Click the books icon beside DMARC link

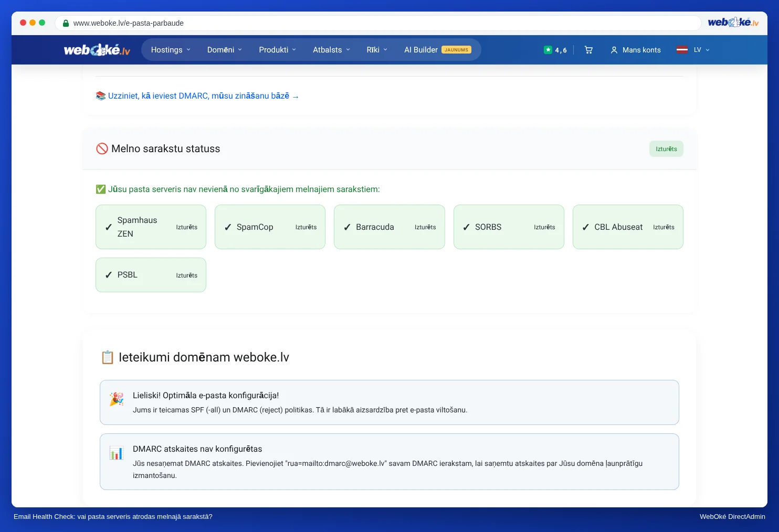pyautogui.click(x=101, y=96)
